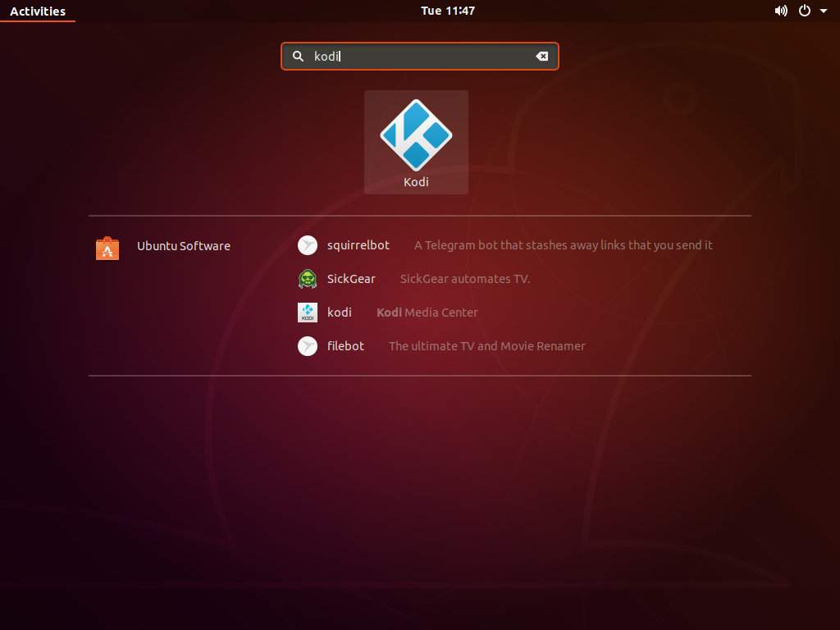840x630 pixels.
Task: Click the magnifying glass search icon
Action: (298, 56)
